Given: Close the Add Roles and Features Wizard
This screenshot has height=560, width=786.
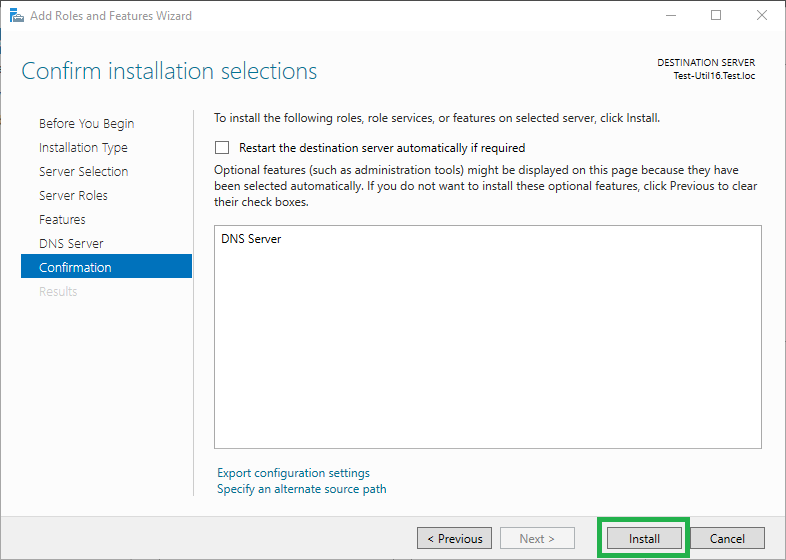Looking at the screenshot, I should [761, 16].
